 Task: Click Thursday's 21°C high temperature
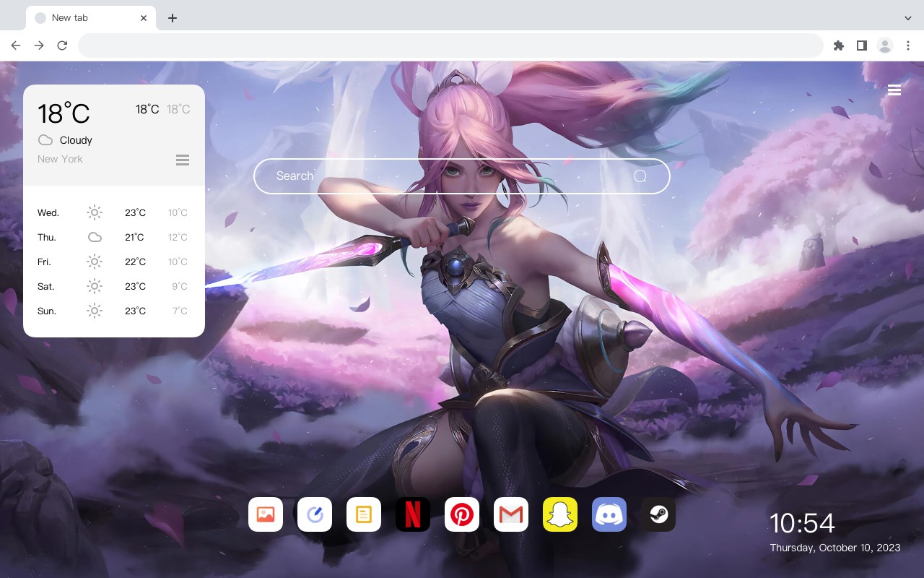(x=135, y=237)
